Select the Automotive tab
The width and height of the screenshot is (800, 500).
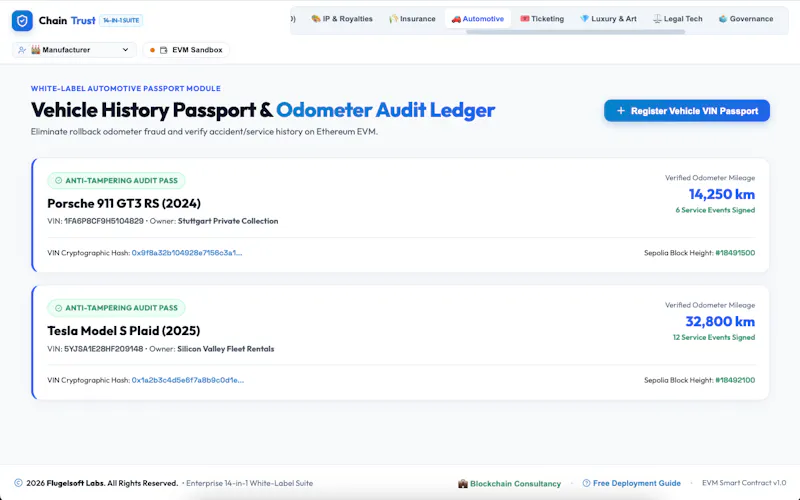[478, 19]
